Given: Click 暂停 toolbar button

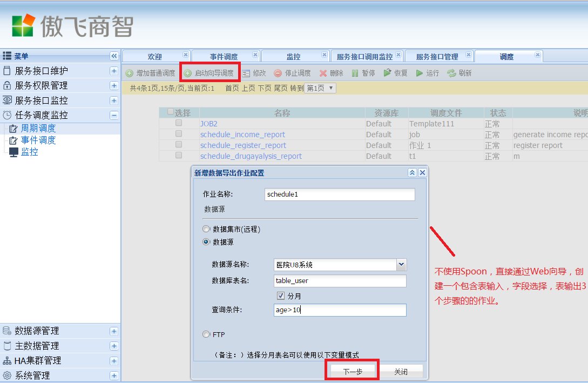Looking at the screenshot, I should 363,73.
